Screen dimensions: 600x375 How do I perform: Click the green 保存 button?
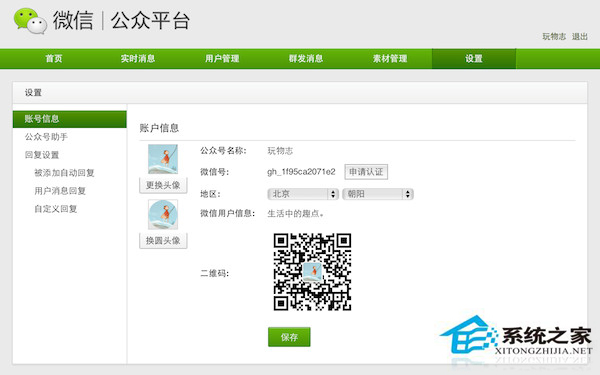289,337
